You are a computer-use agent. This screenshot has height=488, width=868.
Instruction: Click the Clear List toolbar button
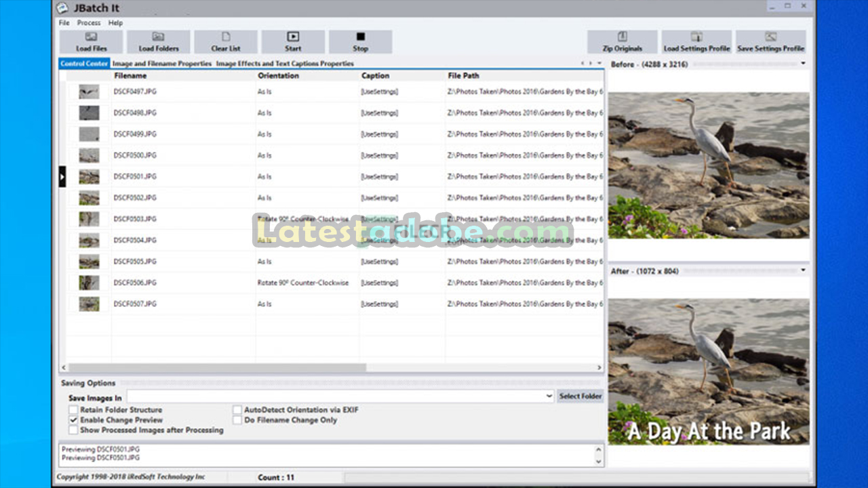pos(226,41)
